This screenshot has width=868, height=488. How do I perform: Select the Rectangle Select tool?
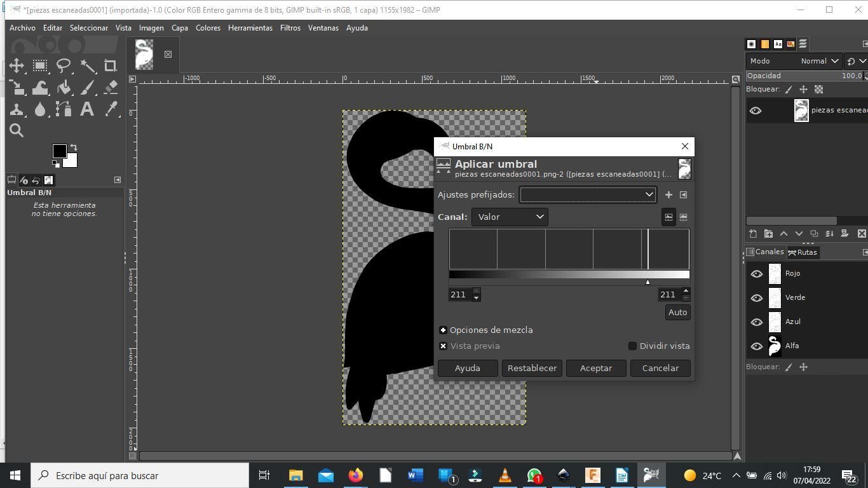(40, 65)
